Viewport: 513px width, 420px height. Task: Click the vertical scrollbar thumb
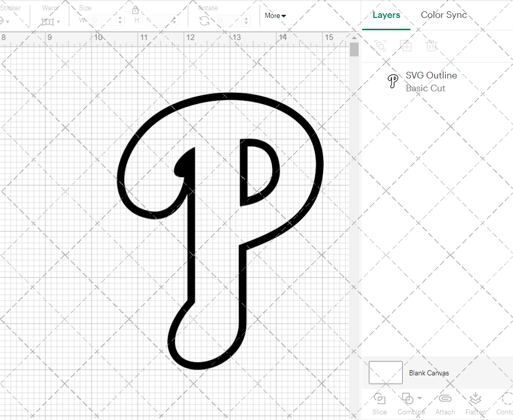(x=354, y=50)
